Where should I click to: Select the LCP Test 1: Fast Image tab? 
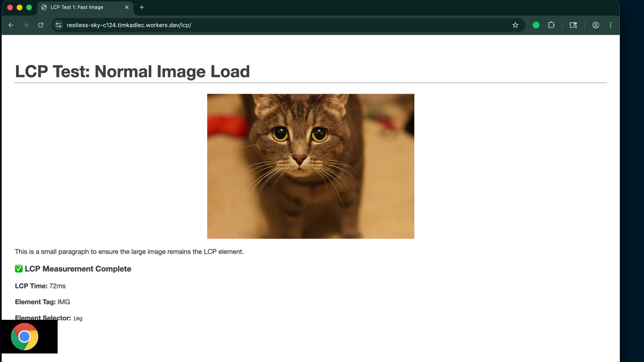tap(80, 7)
